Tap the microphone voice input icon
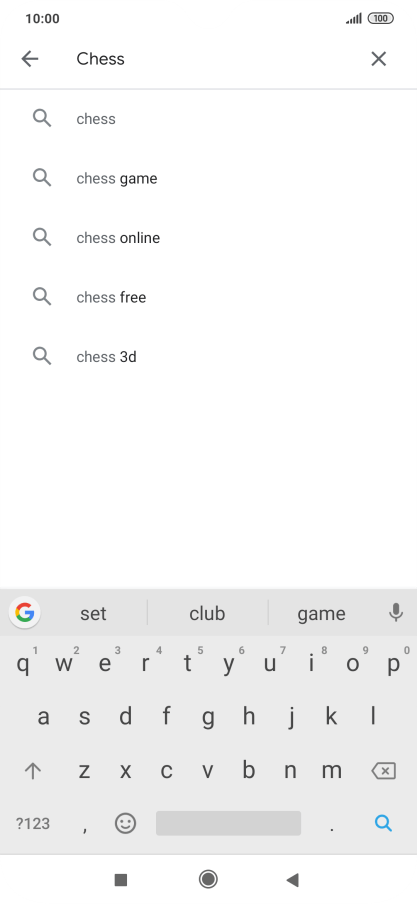The height and width of the screenshot is (904, 417). click(396, 612)
